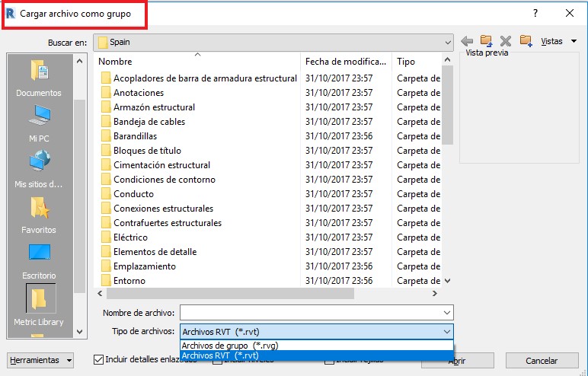The height and width of the screenshot is (376, 588).
Task: Open Favoritos shortcut in the sidebar
Action: click(39, 215)
